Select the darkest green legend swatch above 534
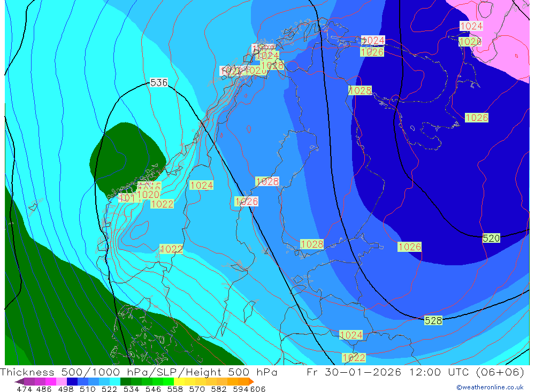The width and height of the screenshot is (535, 392). tap(126, 381)
